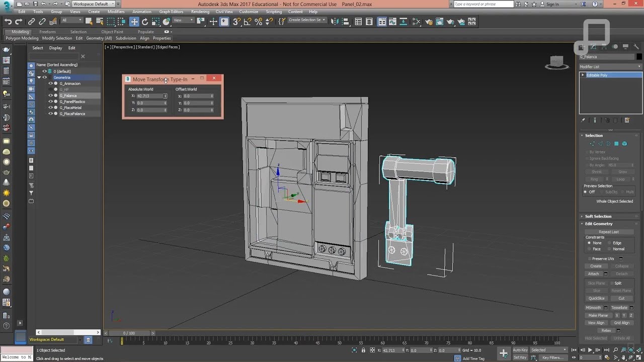
Task: Open the reference coordinate View dropdown
Action: (x=183, y=21)
